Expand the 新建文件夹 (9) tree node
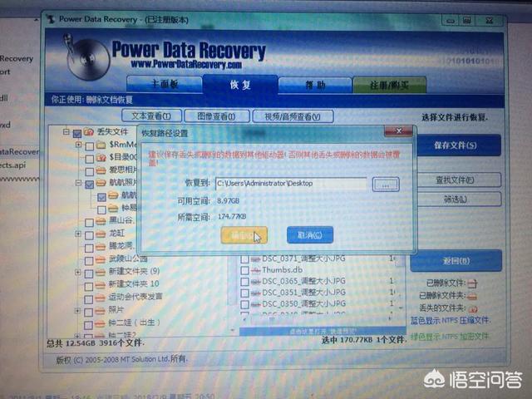The image size is (532, 399). click(76, 271)
